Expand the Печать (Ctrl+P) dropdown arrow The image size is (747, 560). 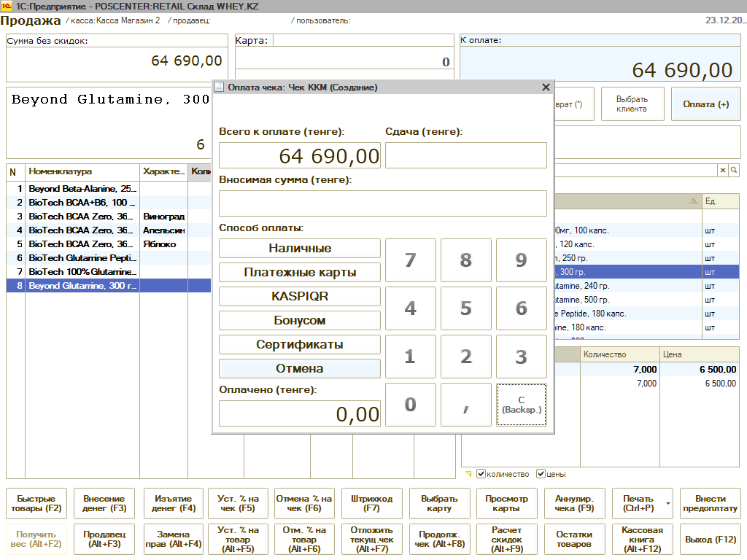[x=668, y=503]
